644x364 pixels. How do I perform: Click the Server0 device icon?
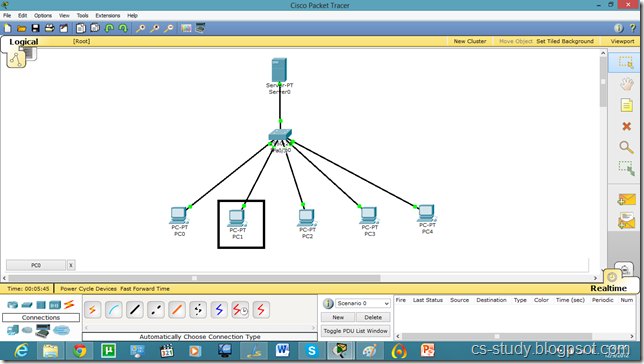pyautogui.click(x=279, y=69)
